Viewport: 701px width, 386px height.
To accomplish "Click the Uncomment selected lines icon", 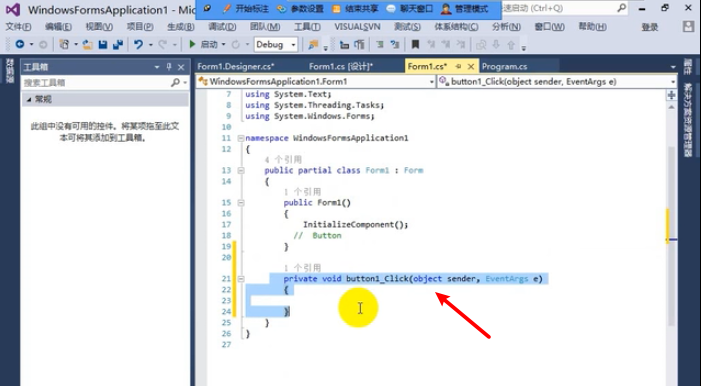I will point(395,44).
